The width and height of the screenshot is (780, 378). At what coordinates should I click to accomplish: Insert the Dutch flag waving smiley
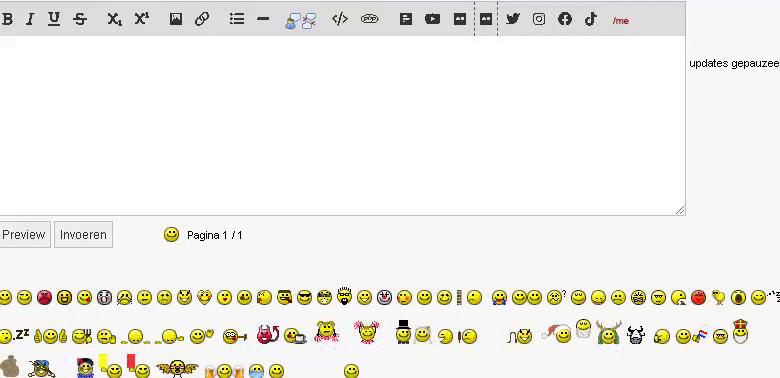[x=691, y=336]
